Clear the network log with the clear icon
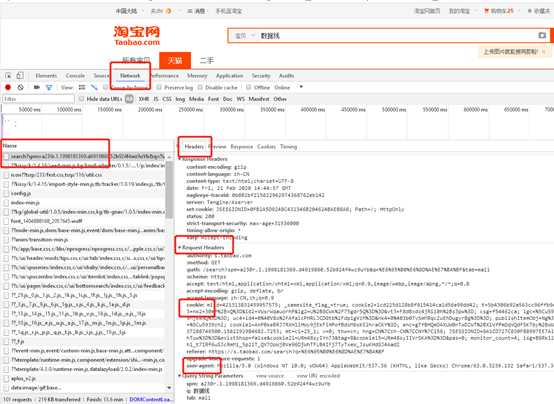 tap(20, 87)
